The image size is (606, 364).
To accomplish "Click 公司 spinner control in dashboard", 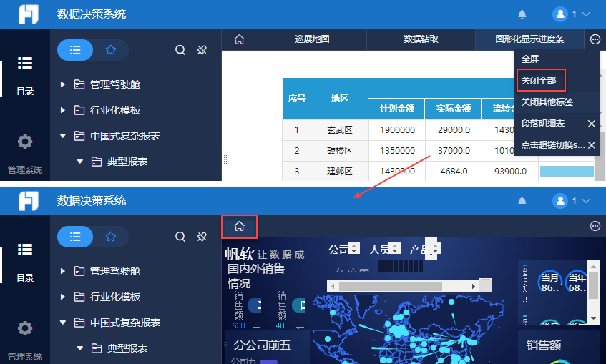I will tap(353, 248).
